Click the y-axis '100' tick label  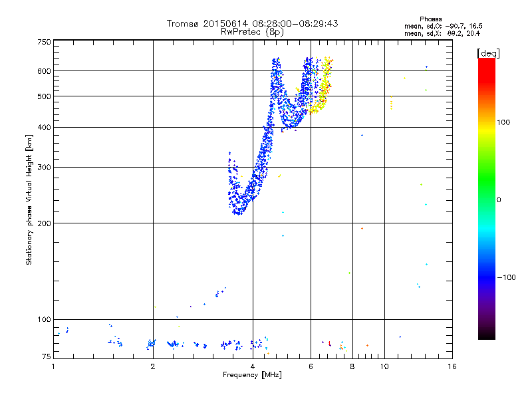pyautogui.click(x=45, y=319)
